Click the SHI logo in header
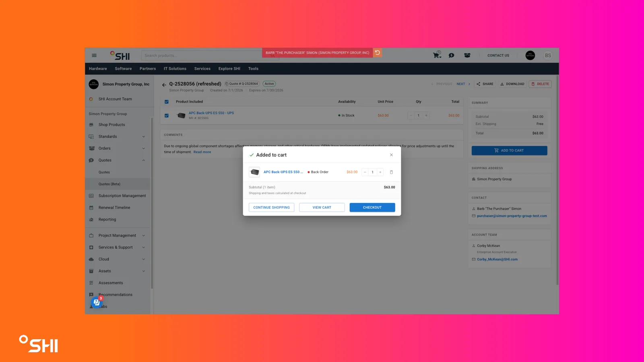 [120, 56]
